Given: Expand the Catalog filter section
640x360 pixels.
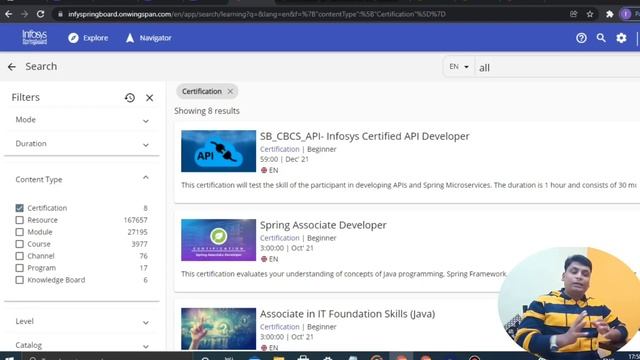Looking at the screenshot, I should click(82, 345).
